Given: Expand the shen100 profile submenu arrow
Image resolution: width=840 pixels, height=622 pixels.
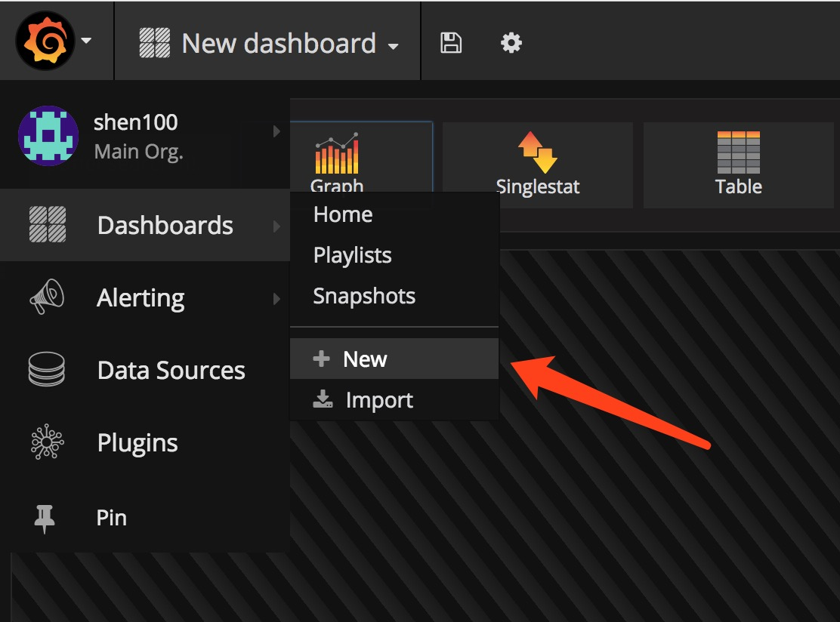Looking at the screenshot, I should pos(276,131).
